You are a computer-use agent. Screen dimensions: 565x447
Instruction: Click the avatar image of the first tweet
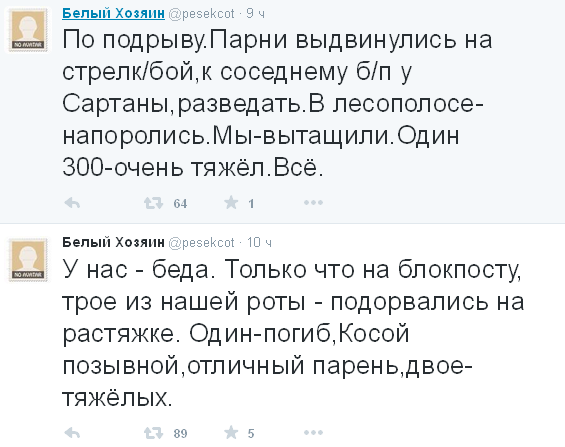[28, 30]
